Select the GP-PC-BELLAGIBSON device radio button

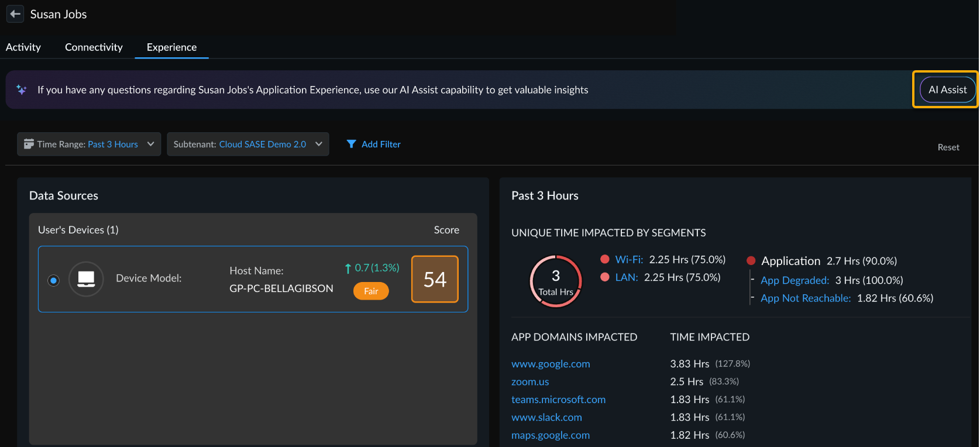tap(53, 280)
